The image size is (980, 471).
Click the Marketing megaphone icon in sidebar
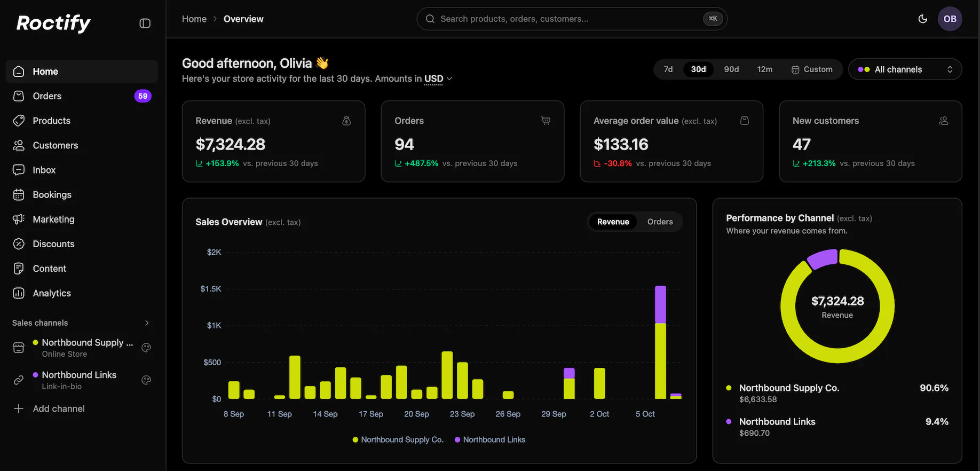click(x=19, y=219)
